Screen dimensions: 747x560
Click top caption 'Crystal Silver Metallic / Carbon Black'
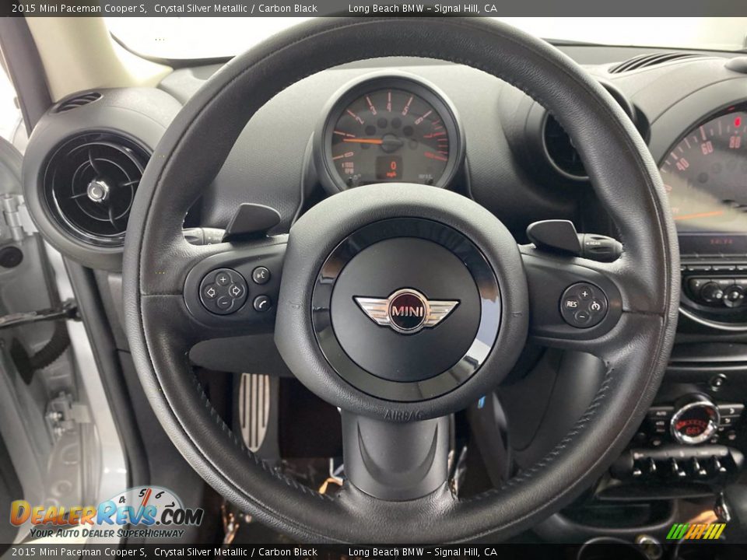(235, 8)
